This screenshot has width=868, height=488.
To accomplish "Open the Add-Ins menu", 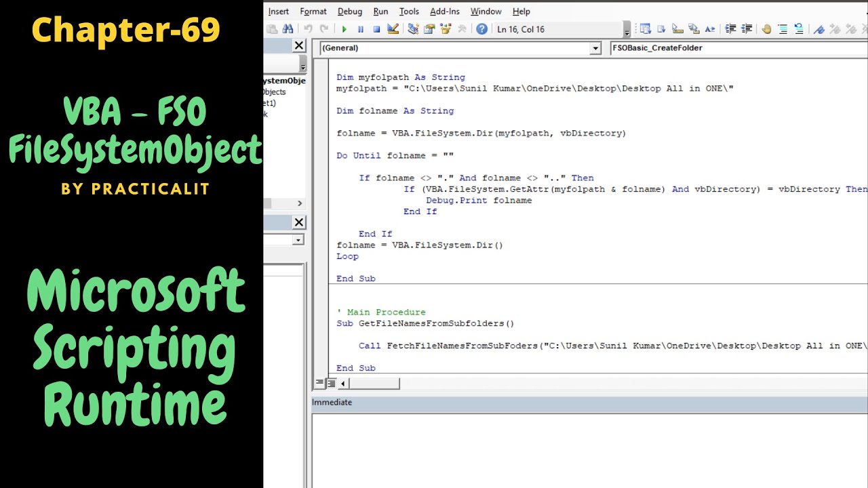I will pos(445,12).
